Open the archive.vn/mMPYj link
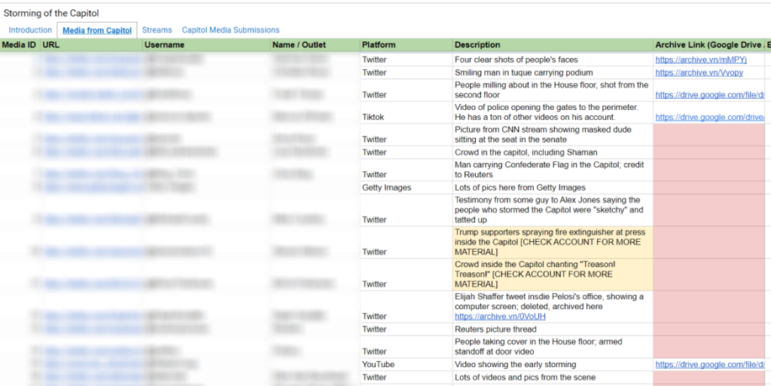Viewport: 771px width, 386px height. [701, 60]
